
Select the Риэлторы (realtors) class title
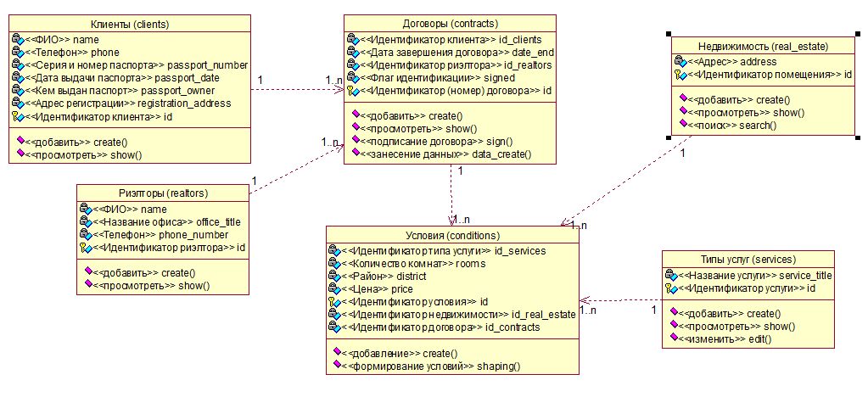(x=163, y=193)
